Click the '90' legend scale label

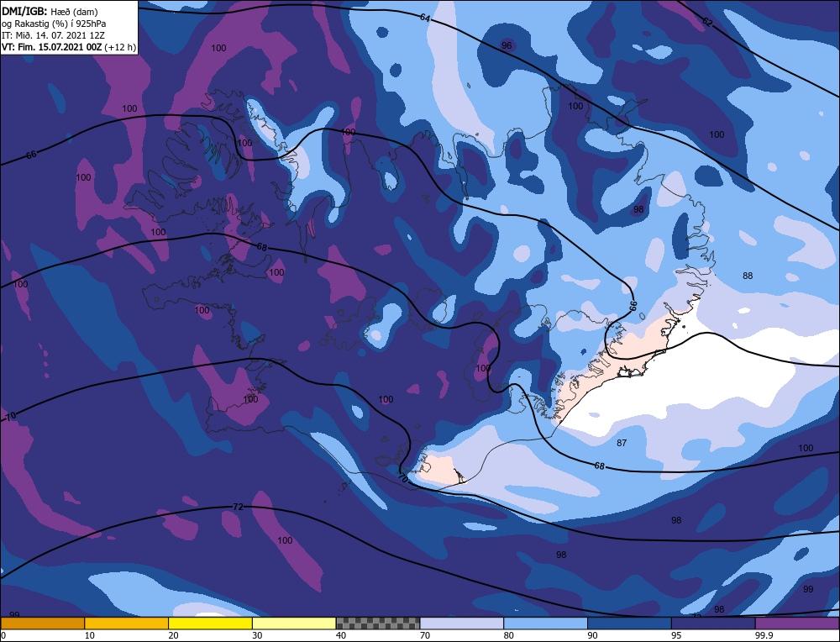tap(592, 635)
